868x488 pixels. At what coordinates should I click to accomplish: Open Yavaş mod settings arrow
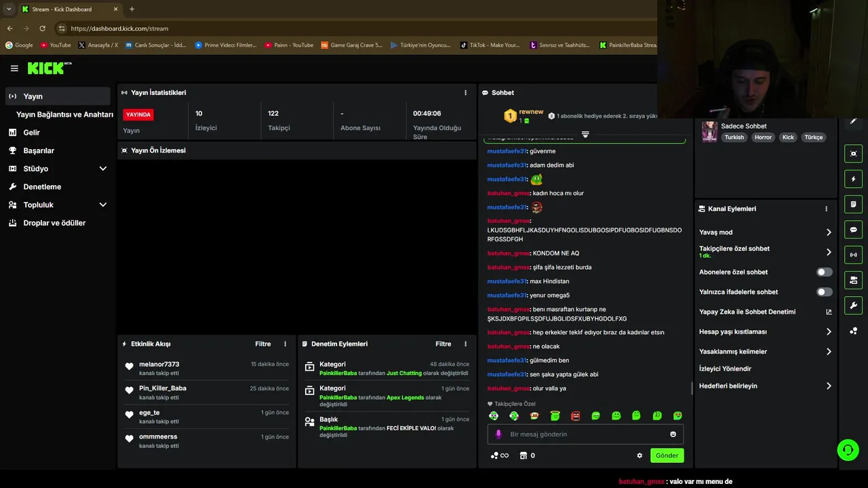pos(829,232)
